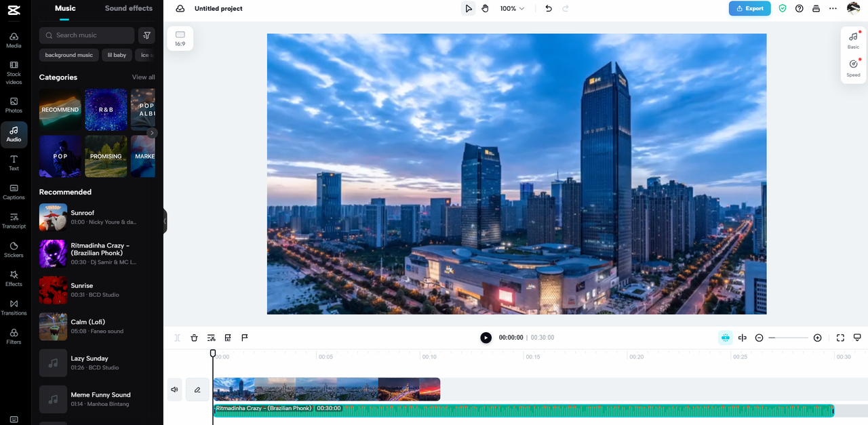Open the keyboard shortcuts icon bottom-left
Viewport: 868px width, 425px height.
click(14, 420)
